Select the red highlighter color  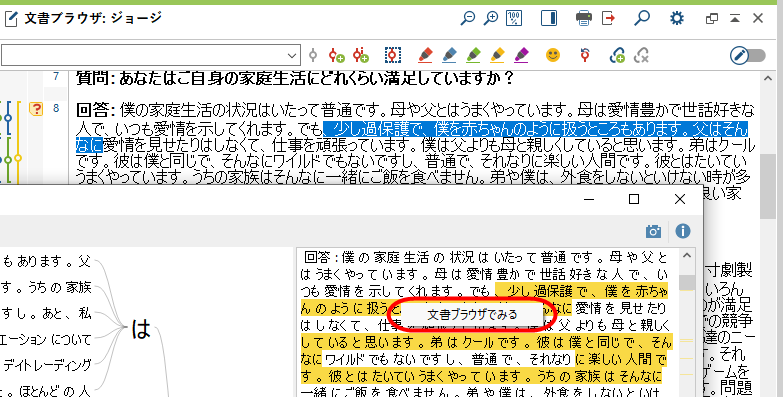(x=425, y=55)
